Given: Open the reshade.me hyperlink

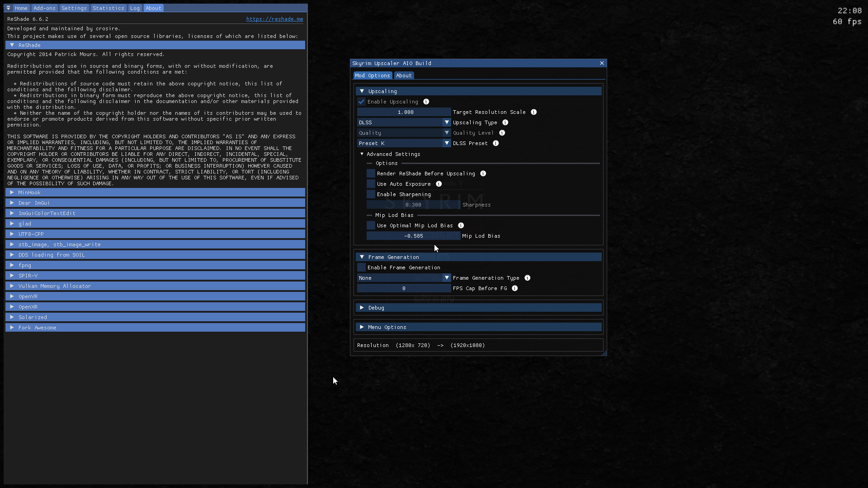Looking at the screenshot, I should click(274, 19).
